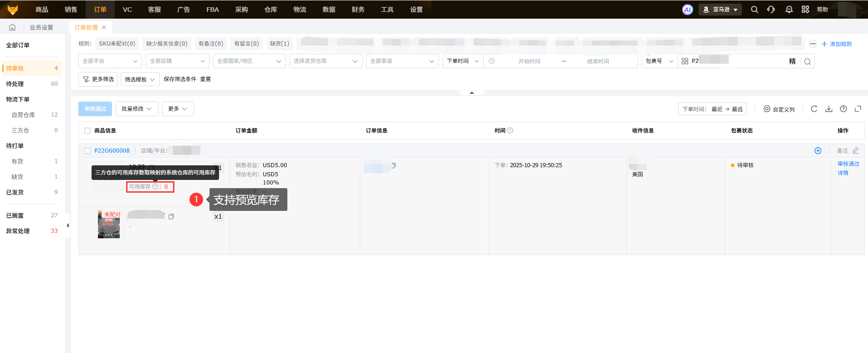The height and width of the screenshot is (353, 868).
Task: Select 异常处理 in the sidebar
Action: 18,231
